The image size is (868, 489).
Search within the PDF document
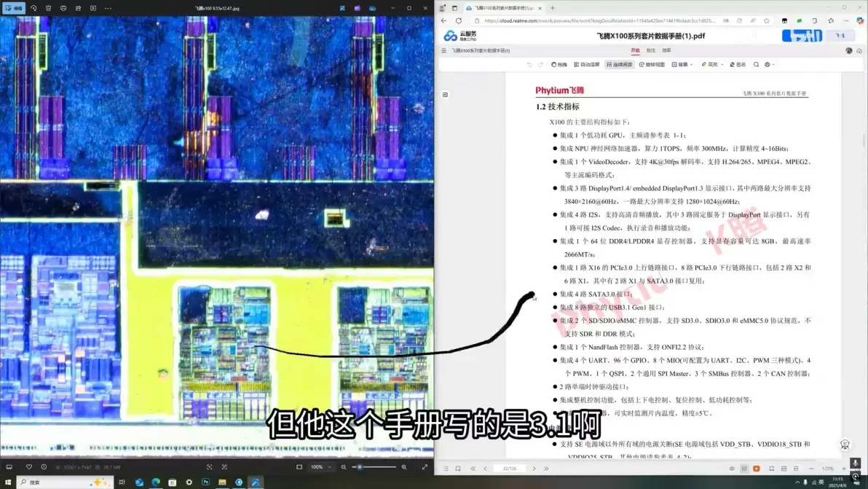pos(756,65)
